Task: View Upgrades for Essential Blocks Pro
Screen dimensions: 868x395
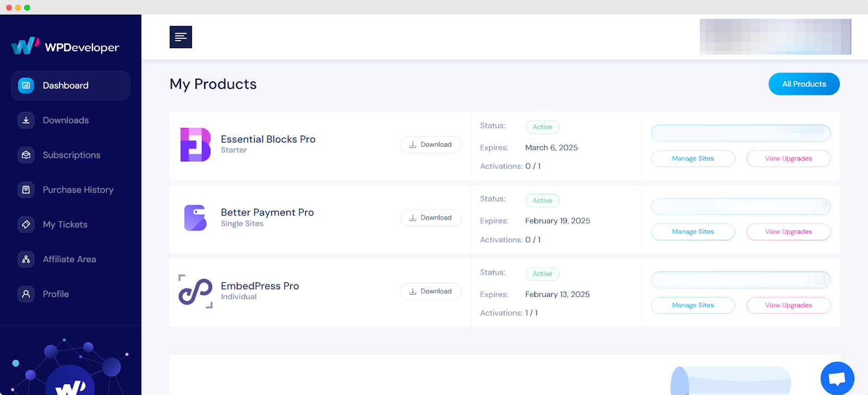Action: point(788,159)
